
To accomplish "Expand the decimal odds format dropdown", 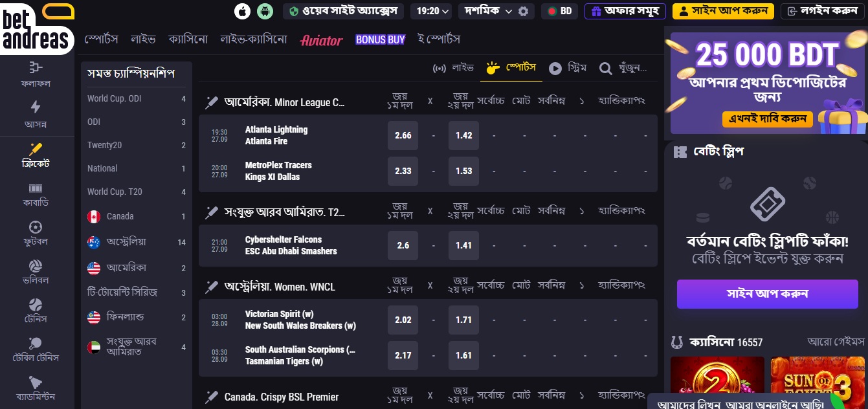I will [x=488, y=11].
